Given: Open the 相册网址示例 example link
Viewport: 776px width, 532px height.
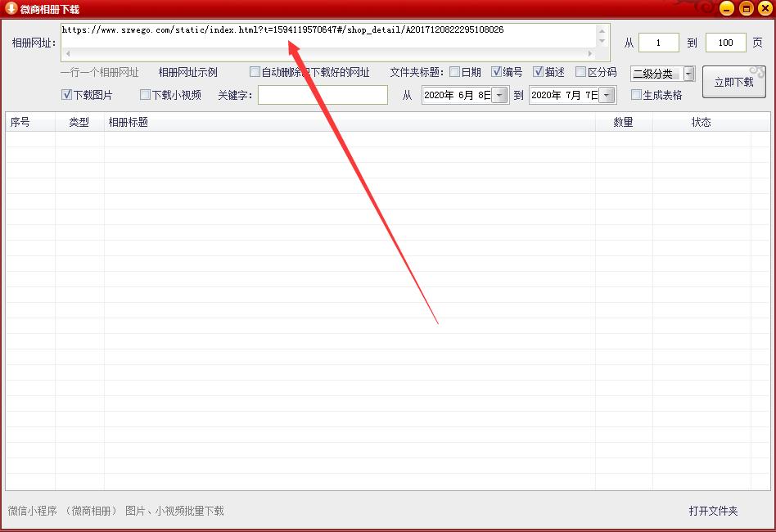Looking at the screenshot, I should (x=188, y=72).
